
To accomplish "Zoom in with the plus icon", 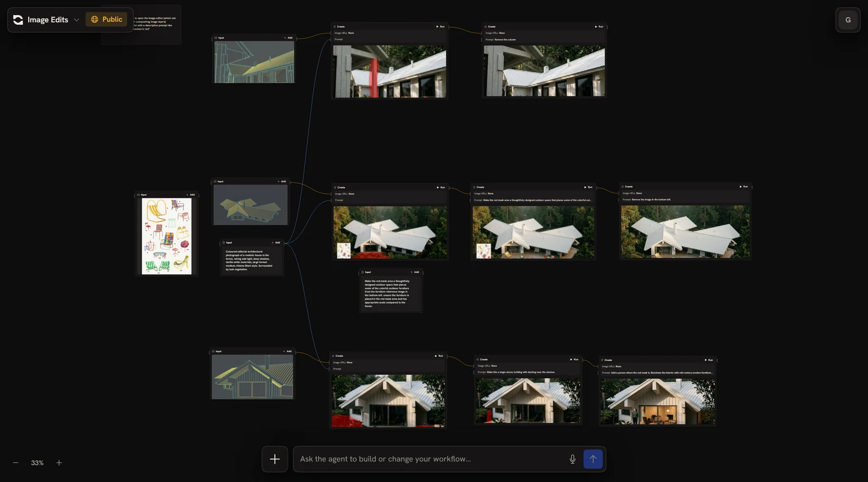I will [59, 462].
